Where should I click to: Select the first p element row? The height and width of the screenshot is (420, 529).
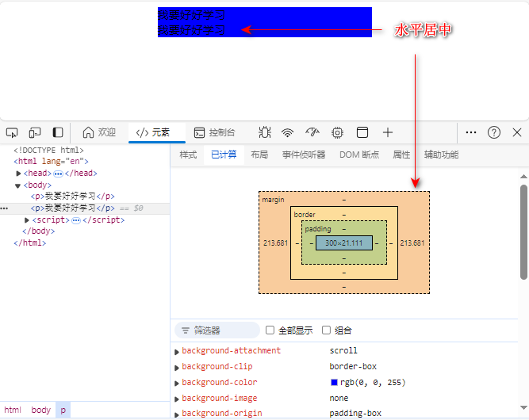pos(72,197)
